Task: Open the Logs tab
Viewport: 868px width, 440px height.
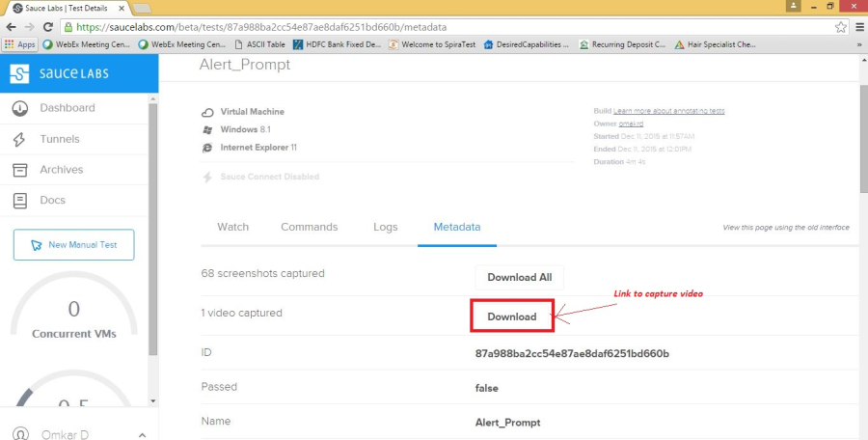Action: point(385,227)
